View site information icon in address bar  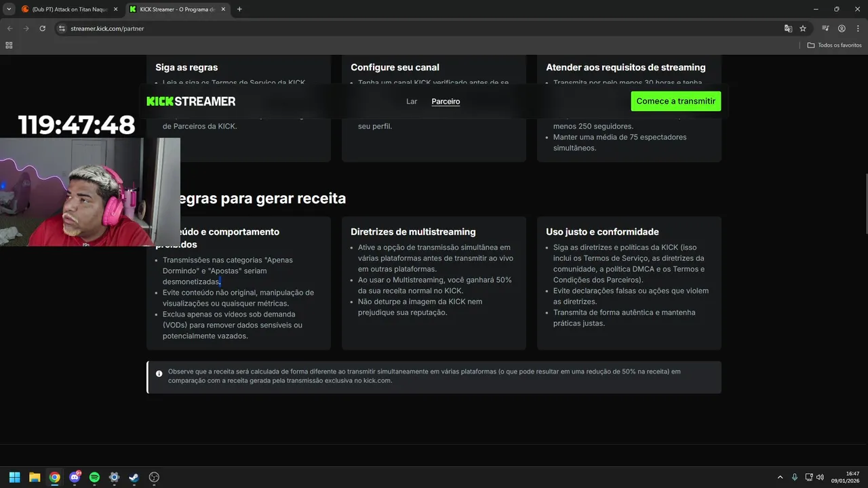pyautogui.click(x=61, y=28)
